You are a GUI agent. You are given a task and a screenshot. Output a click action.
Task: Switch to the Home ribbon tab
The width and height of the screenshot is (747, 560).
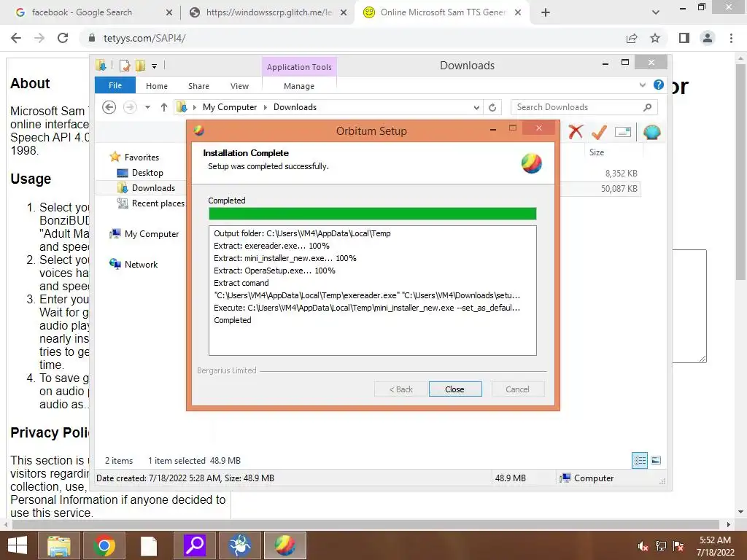click(157, 86)
